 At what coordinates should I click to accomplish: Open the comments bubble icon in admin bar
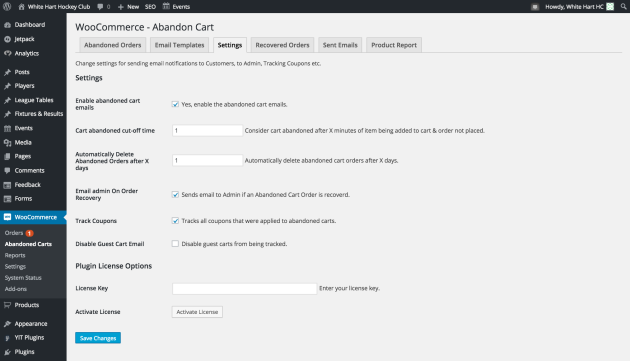(100, 6)
